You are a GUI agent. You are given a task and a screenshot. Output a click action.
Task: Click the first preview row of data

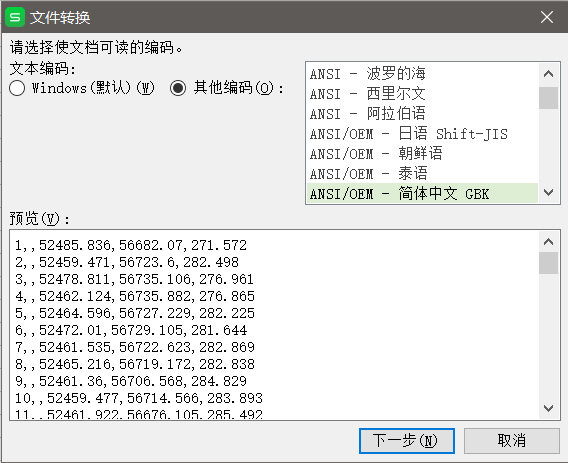coord(131,245)
